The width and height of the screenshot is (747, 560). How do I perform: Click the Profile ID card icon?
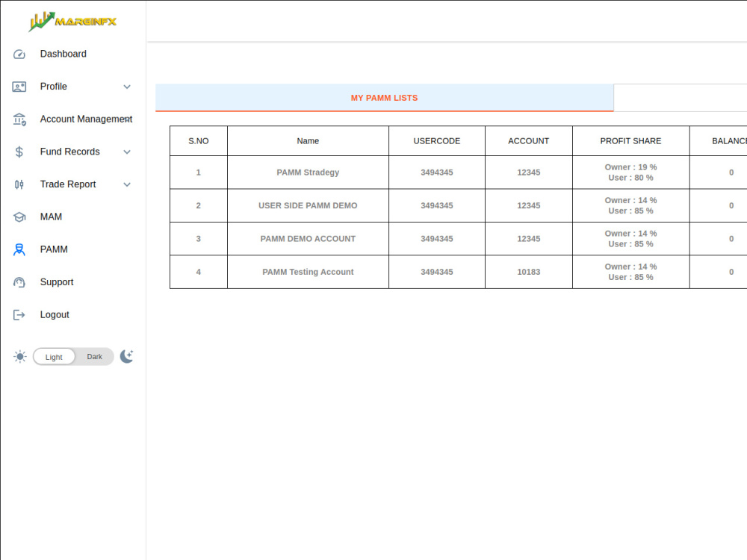click(x=19, y=87)
